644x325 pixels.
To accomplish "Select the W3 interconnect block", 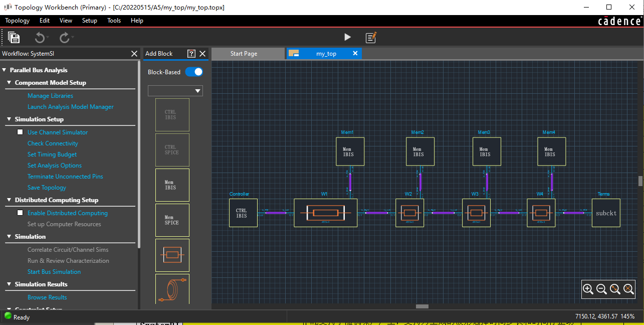I will 476,213.
